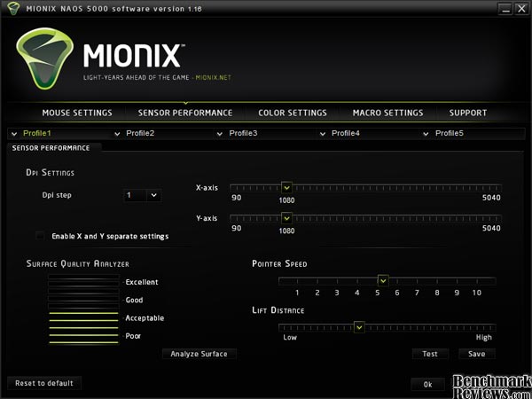
Task: Click the Lift Distance slider handle
Action: pos(359,327)
